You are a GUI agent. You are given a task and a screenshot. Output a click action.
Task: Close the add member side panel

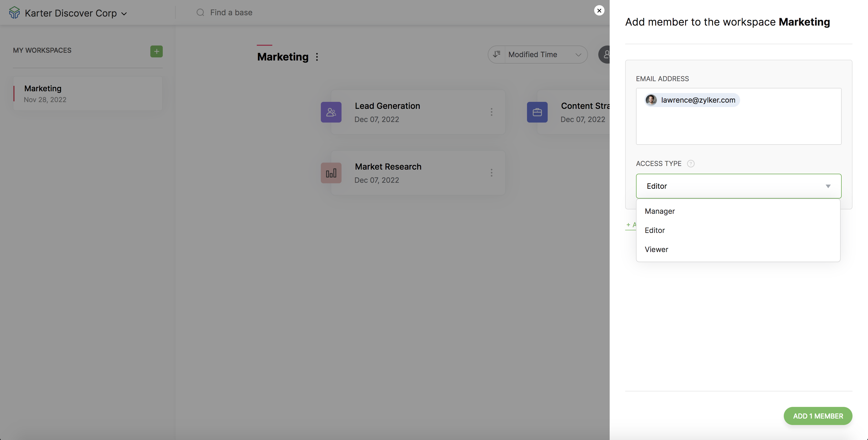click(599, 10)
